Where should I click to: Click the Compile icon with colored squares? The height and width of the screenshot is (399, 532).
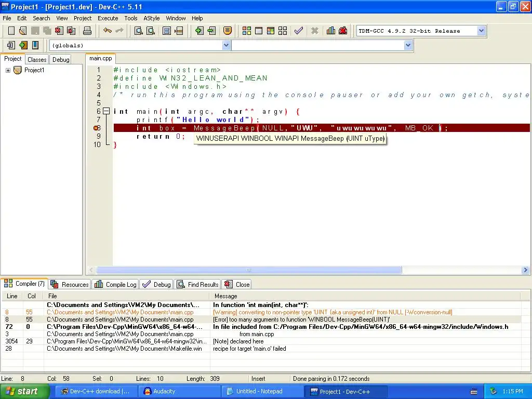coord(247,31)
